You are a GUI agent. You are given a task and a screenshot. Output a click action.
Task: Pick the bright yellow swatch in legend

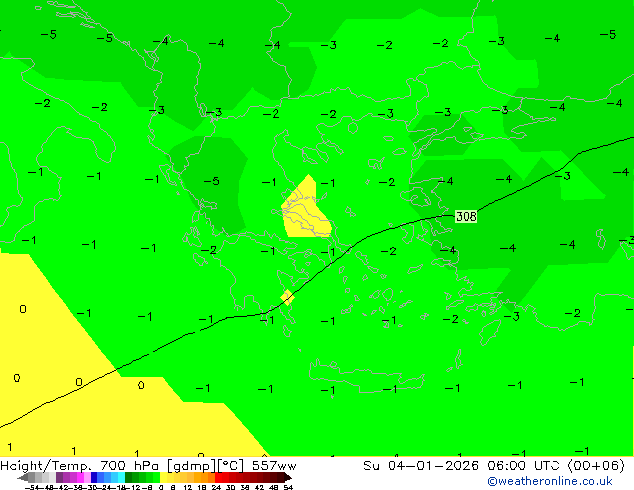(x=163, y=477)
